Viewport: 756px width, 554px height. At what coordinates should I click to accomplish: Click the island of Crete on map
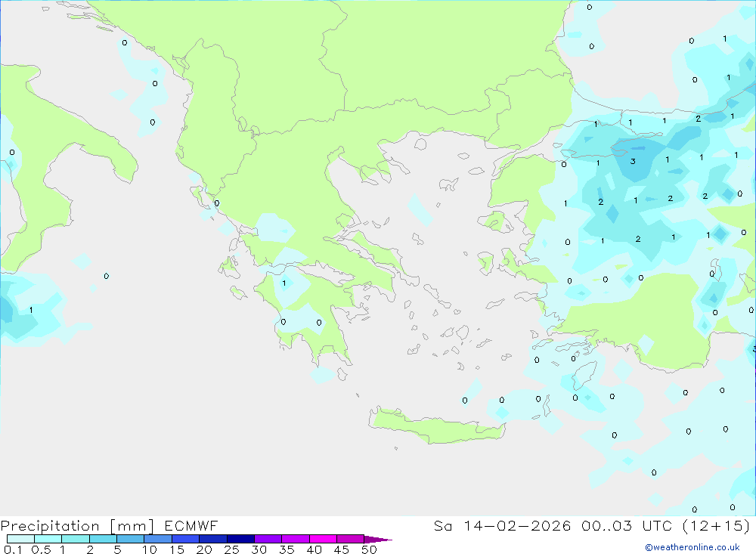point(436,426)
